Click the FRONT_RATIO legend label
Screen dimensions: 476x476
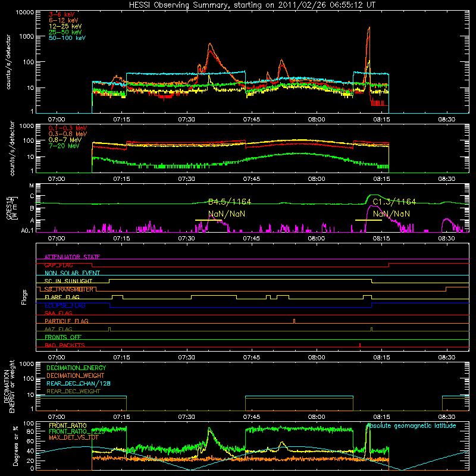tap(68, 425)
